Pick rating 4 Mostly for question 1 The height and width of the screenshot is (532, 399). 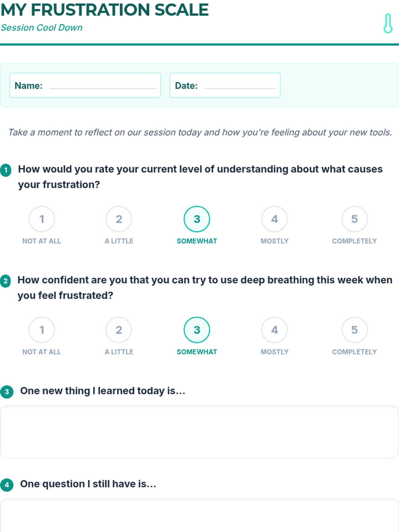coord(274,219)
